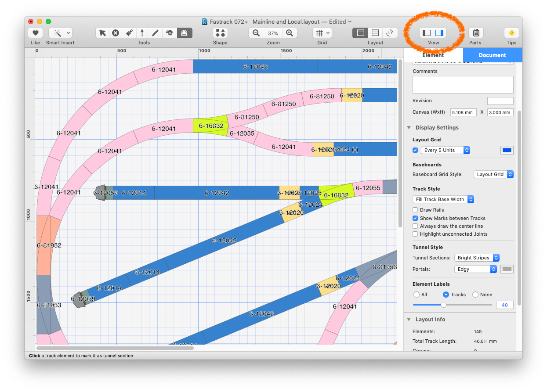Choose the delete (X circle) tool
Screen dimensions: 547x392
tap(116, 33)
